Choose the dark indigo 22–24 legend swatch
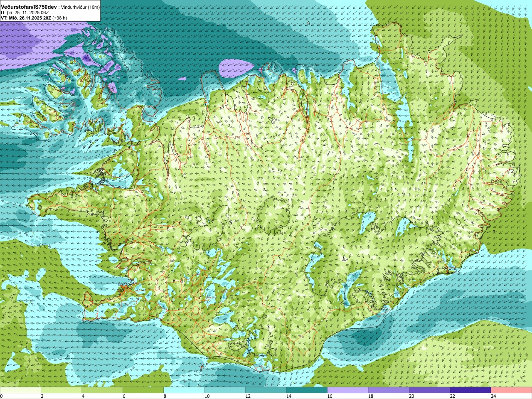 (470, 390)
